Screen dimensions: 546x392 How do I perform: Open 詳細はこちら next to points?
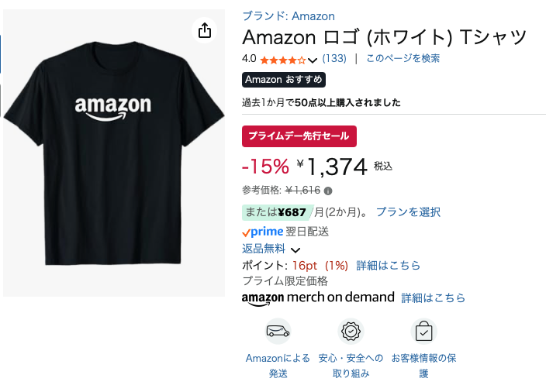click(x=388, y=265)
